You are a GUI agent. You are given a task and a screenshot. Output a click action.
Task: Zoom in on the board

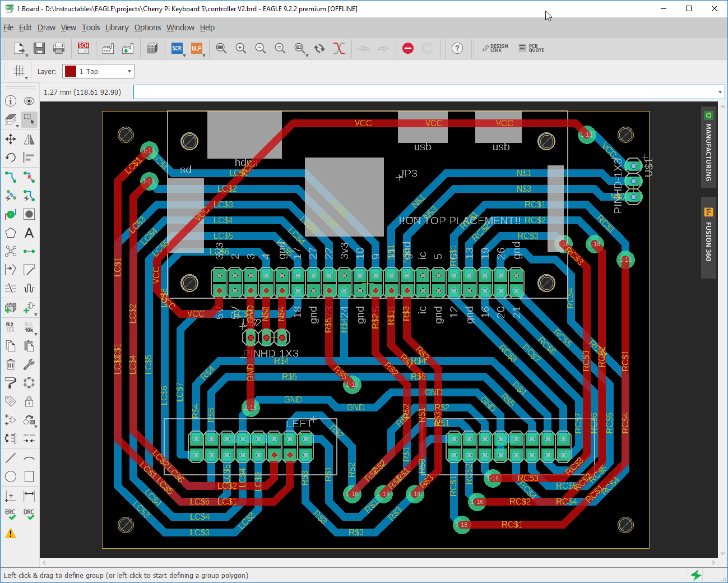(241, 48)
